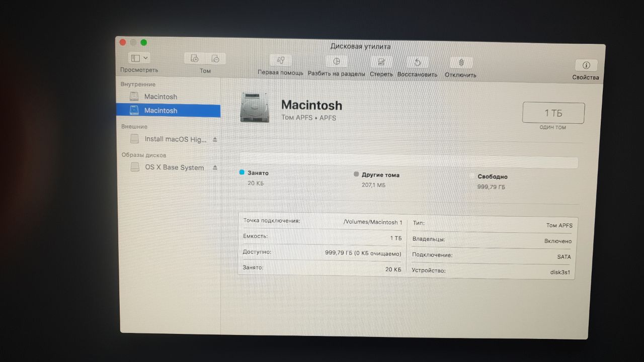
Task: Click the SATA connection value
Action: point(564,257)
